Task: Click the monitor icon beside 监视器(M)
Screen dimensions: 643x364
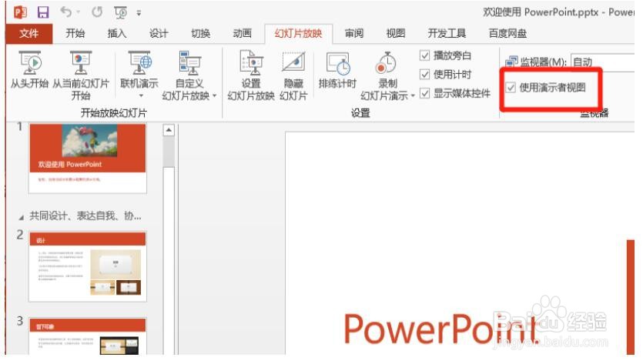Action: click(511, 62)
